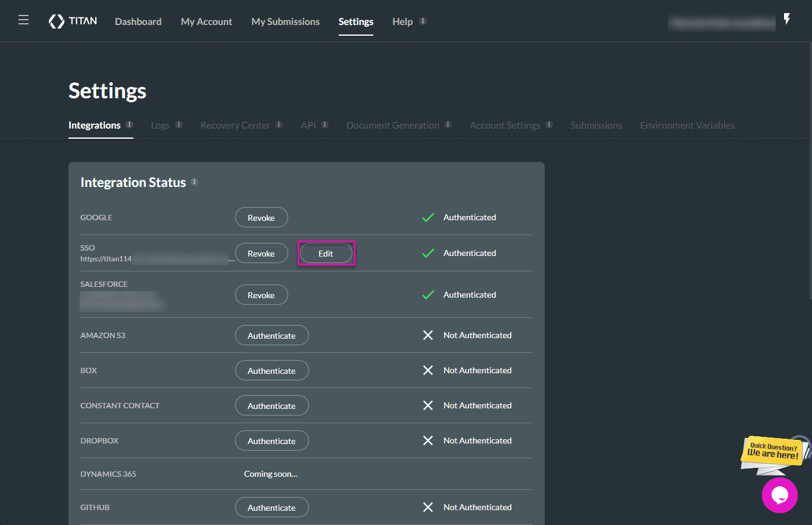The height and width of the screenshot is (525, 812).
Task: Navigate to My Submissions
Action: click(x=285, y=21)
